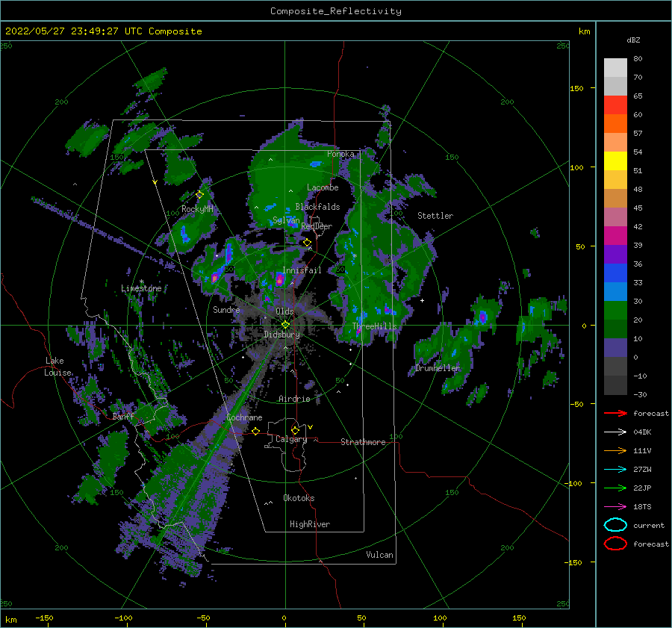Image resolution: width=672 pixels, height=628 pixels.
Task: Click the Lake Louise label
Action: click(x=58, y=367)
